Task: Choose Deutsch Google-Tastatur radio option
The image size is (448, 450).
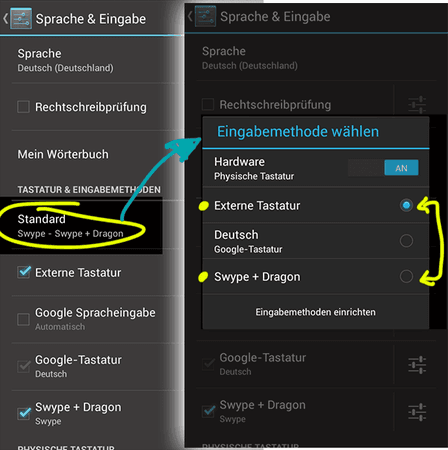Action: coord(406,241)
